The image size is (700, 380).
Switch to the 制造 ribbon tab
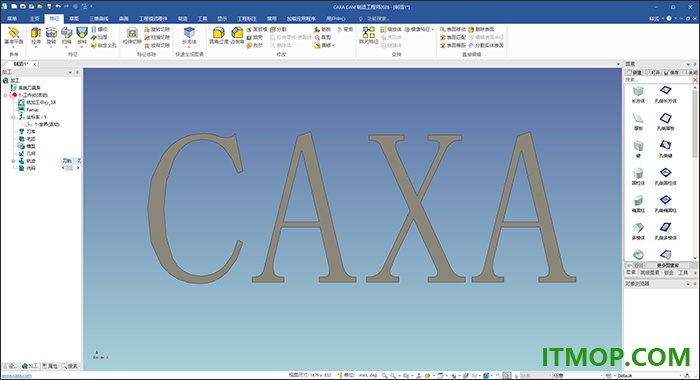[183, 19]
